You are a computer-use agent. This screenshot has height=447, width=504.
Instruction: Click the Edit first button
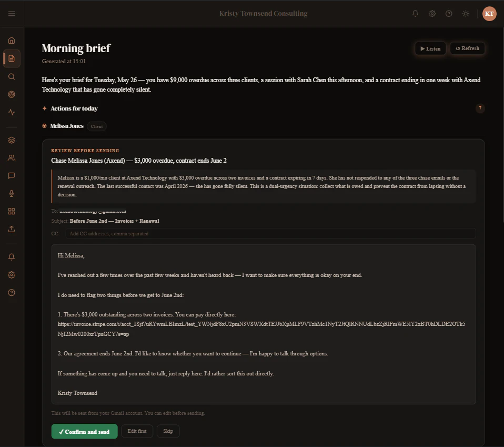(137, 431)
